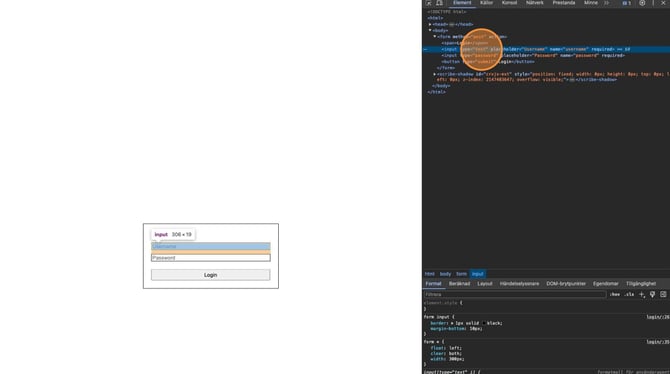Image resolution: width=670 pixels, height=374 pixels.
Task: Open the login source link beside form * rule
Action: tap(658, 342)
